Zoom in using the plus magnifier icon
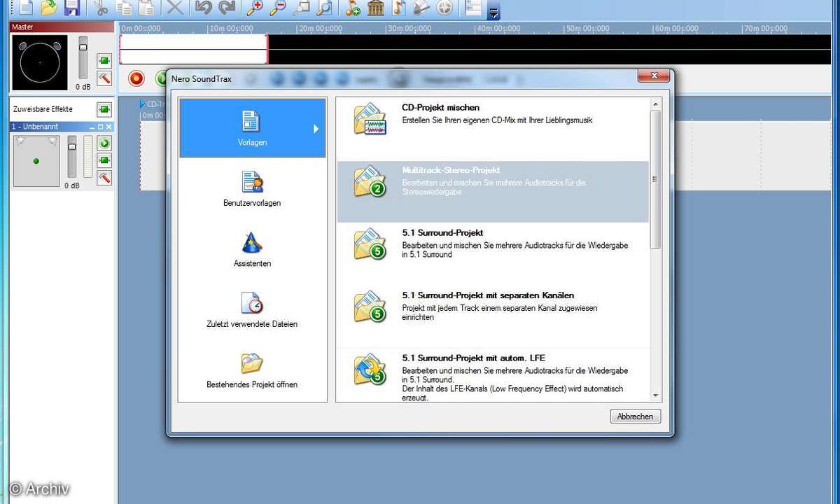 click(x=255, y=8)
